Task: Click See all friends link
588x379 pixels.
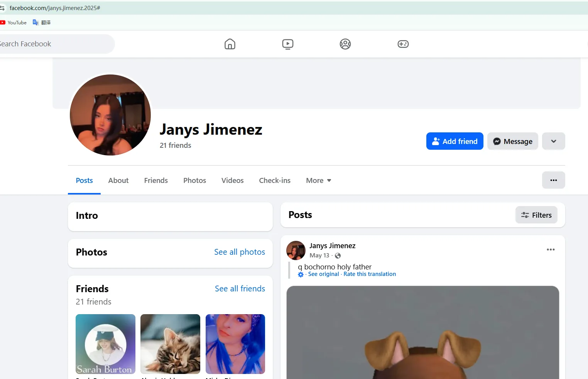Action: (x=240, y=289)
